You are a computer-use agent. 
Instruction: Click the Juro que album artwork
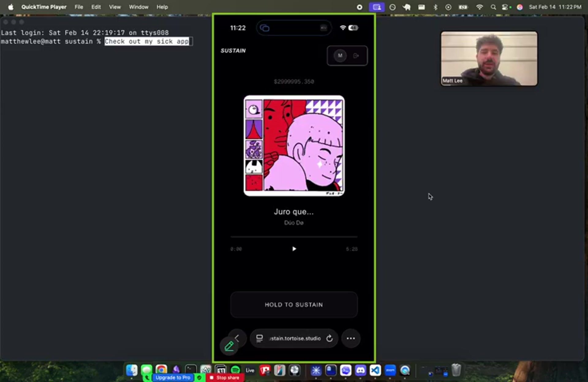coord(294,146)
